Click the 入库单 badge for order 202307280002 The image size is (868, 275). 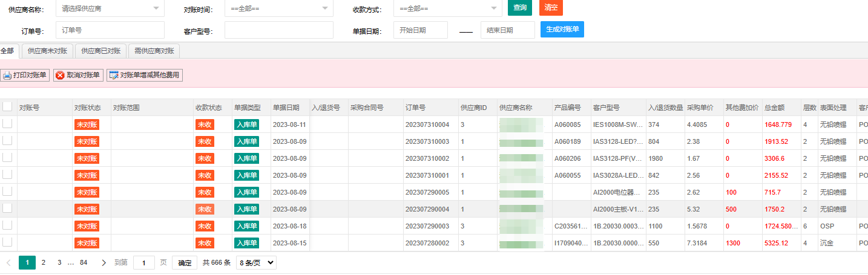[x=246, y=243]
